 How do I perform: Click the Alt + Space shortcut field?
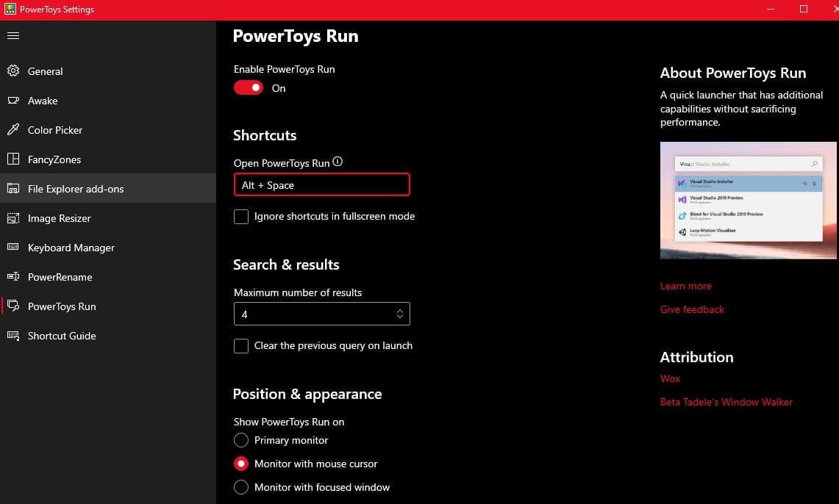[321, 185]
